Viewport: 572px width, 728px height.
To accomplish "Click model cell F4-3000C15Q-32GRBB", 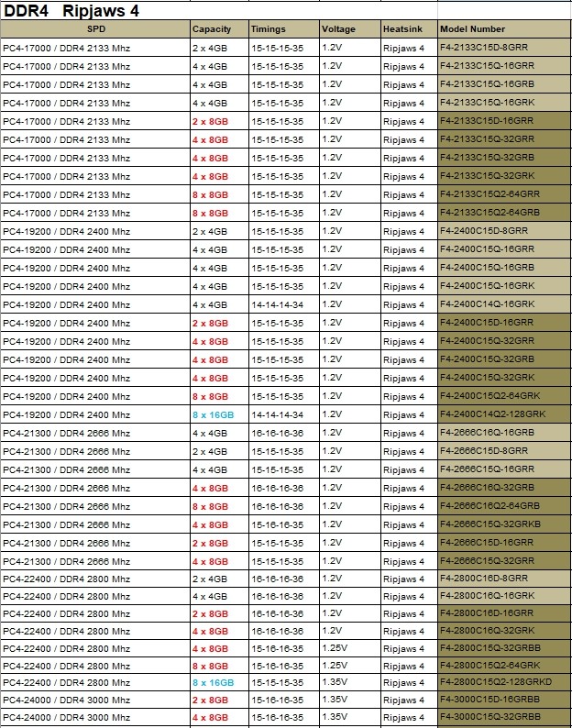I will [x=504, y=717].
